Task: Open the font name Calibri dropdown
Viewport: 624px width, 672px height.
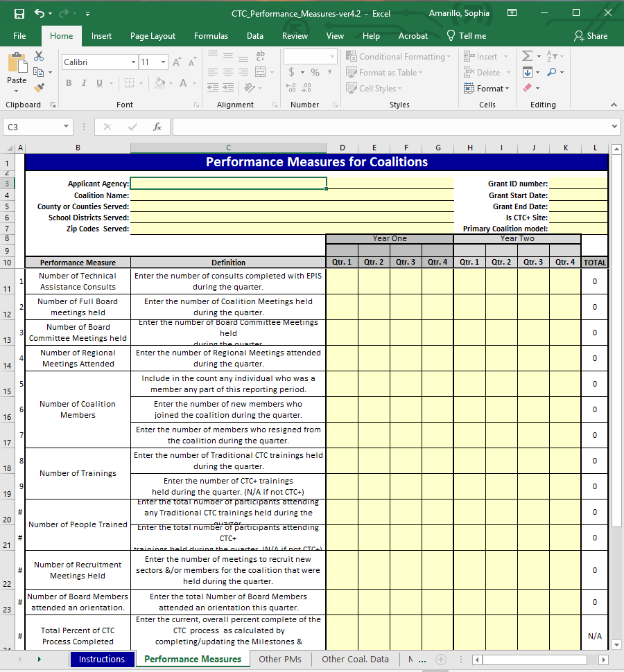Action: pos(133,62)
